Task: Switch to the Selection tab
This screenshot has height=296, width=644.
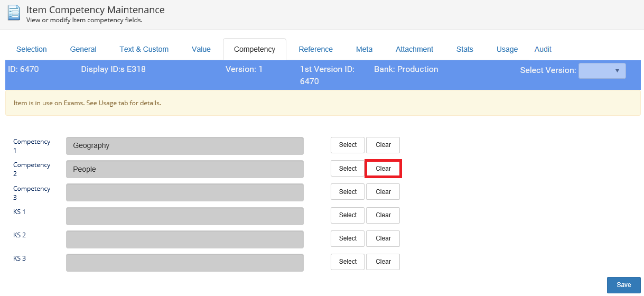Action: 32,49
